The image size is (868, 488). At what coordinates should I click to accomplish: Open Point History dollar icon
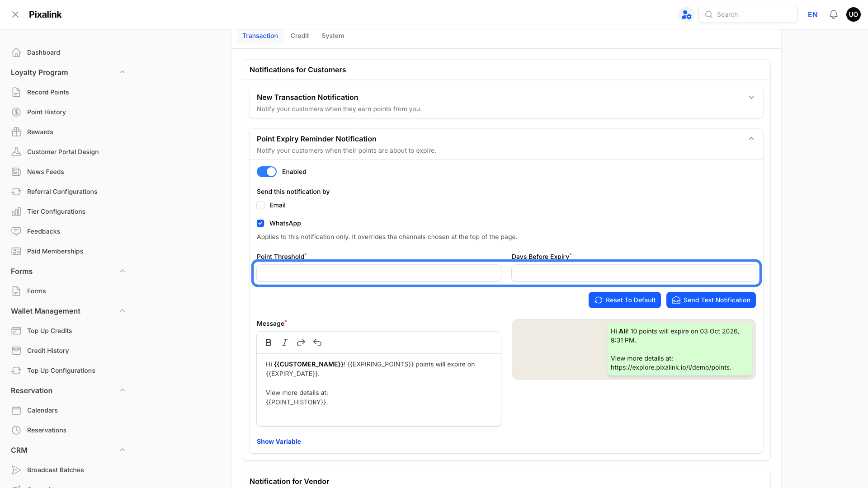tap(16, 112)
